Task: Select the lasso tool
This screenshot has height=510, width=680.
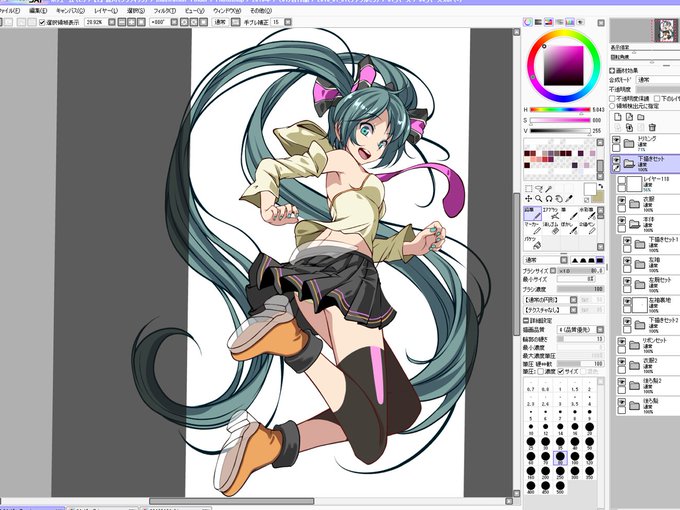Action: (539, 189)
